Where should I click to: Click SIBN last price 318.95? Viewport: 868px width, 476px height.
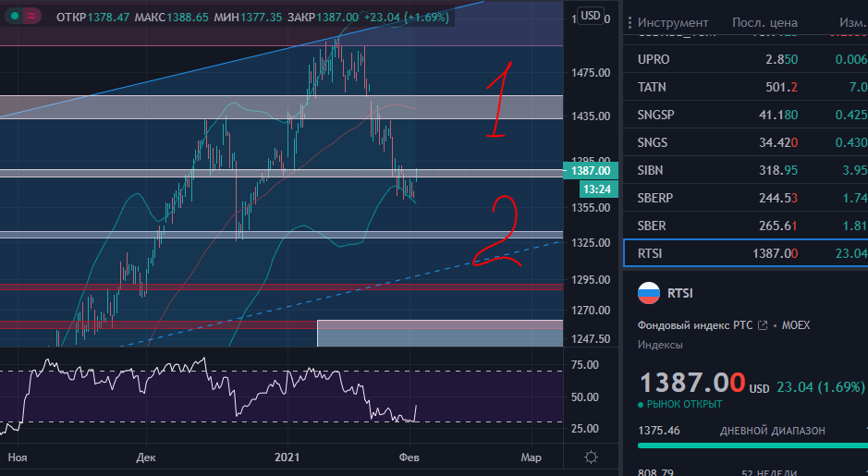(x=778, y=170)
